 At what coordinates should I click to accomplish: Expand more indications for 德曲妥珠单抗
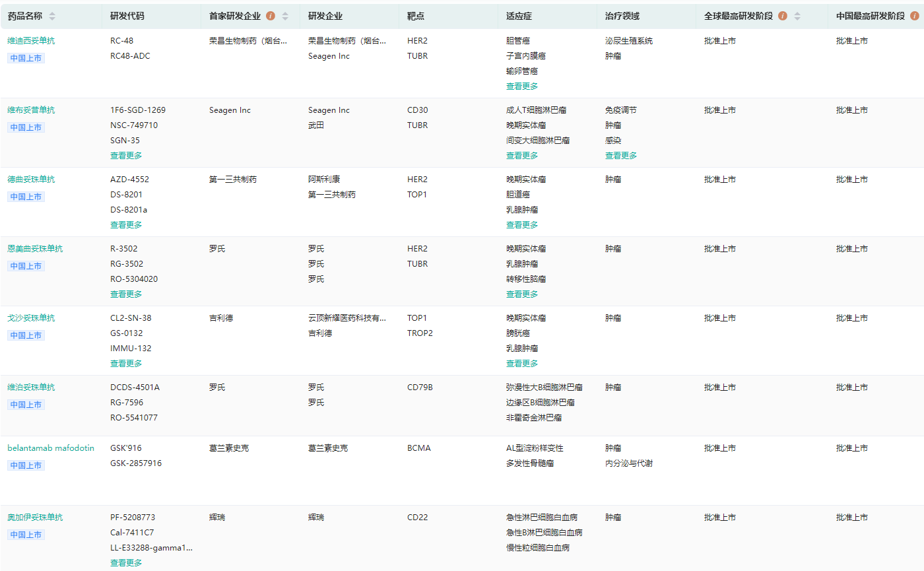point(522,225)
